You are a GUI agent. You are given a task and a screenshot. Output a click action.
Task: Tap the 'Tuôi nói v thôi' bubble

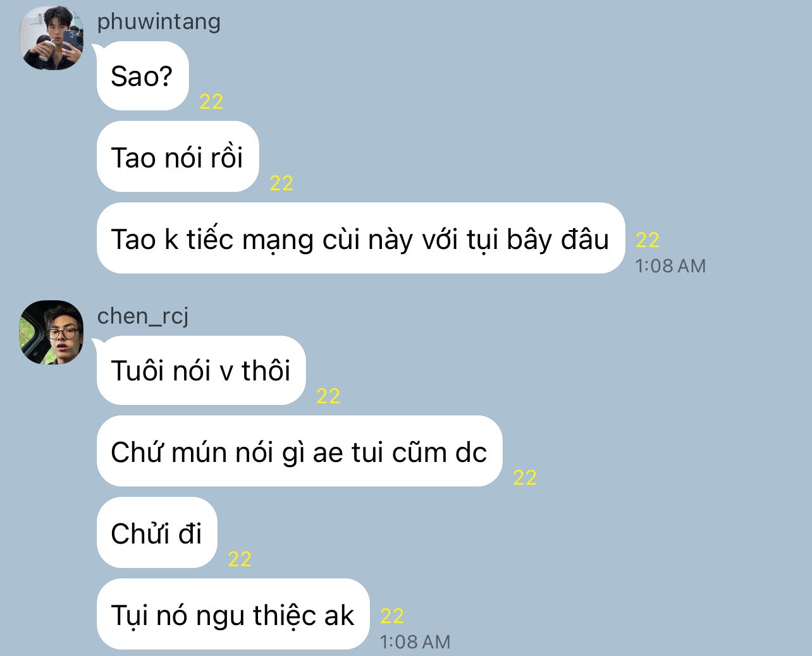201,370
